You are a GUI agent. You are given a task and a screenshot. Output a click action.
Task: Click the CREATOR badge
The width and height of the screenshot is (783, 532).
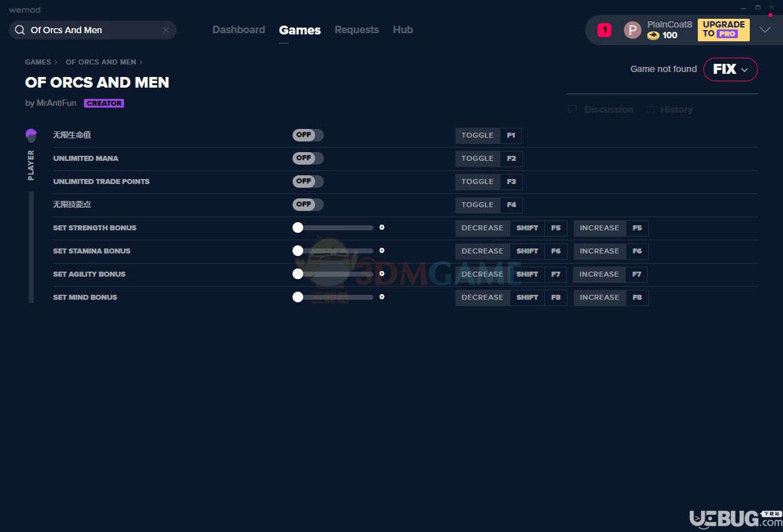104,103
